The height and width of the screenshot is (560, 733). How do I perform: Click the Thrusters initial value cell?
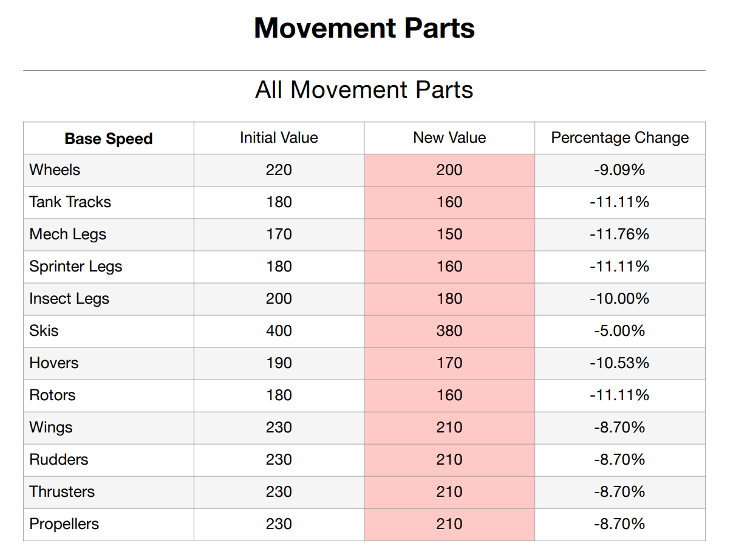point(279,492)
